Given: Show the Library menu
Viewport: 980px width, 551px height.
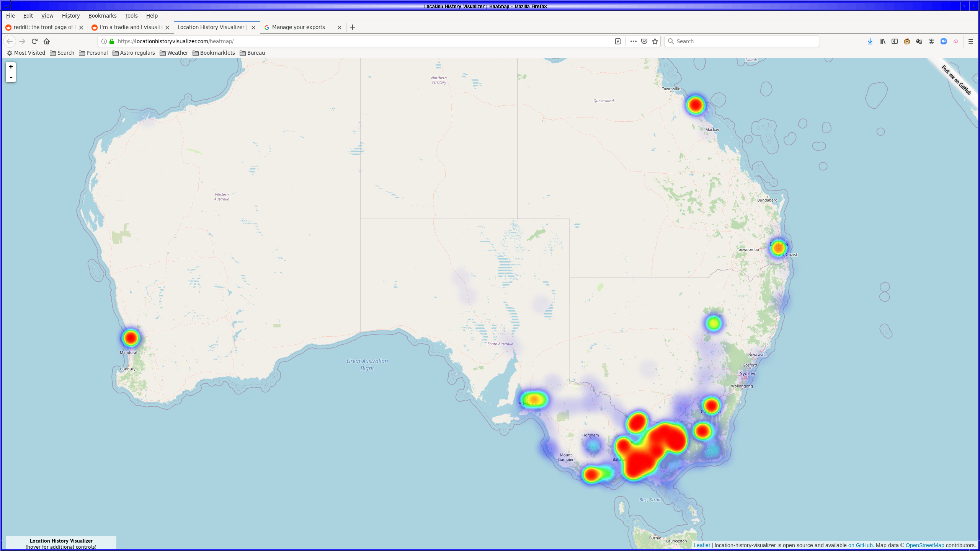Looking at the screenshot, I should (x=882, y=41).
